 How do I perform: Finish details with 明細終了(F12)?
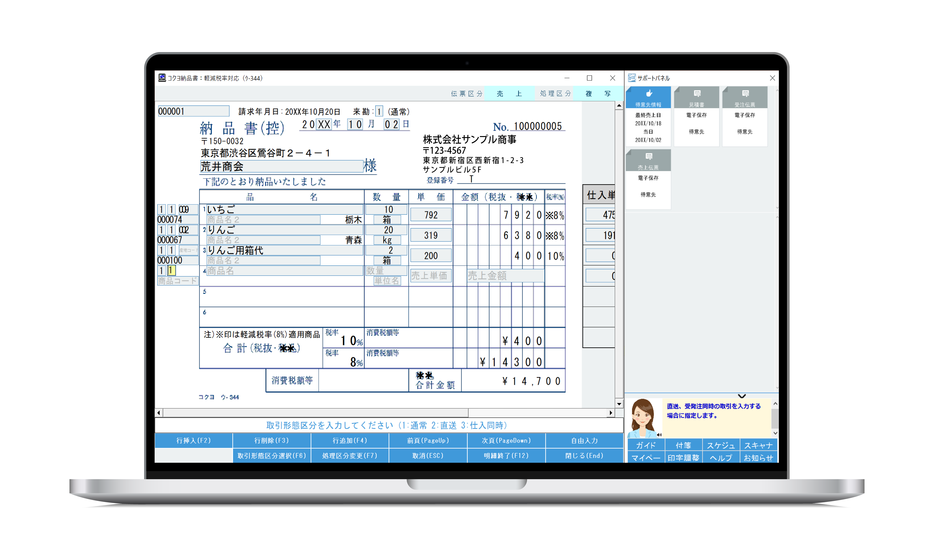pyautogui.click(x=506, y=455)
